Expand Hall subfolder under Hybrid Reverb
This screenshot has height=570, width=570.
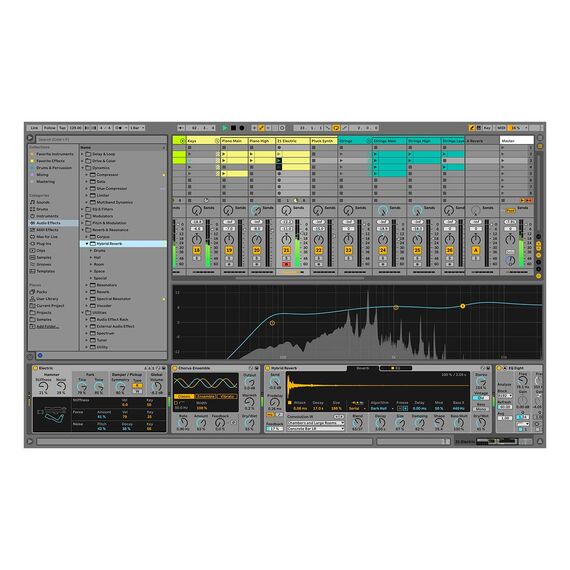[x=91, y=257]
